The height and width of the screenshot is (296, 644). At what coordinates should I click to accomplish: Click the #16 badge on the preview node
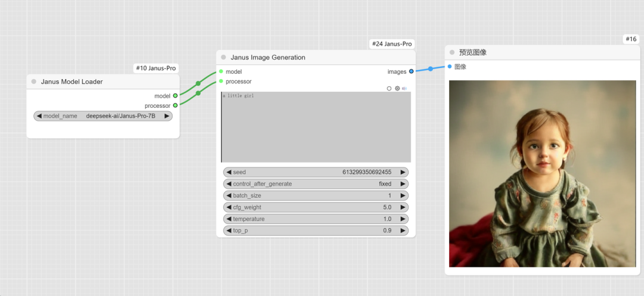click(631, 39)
